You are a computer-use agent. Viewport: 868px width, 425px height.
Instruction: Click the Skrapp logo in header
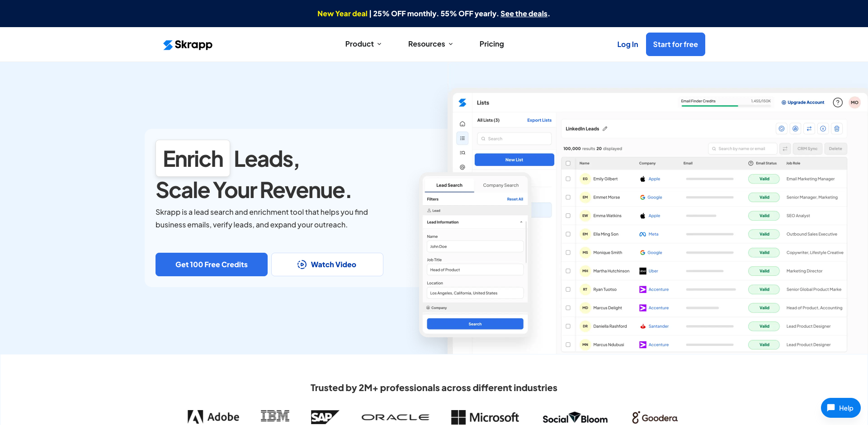[x=188, y=44]
